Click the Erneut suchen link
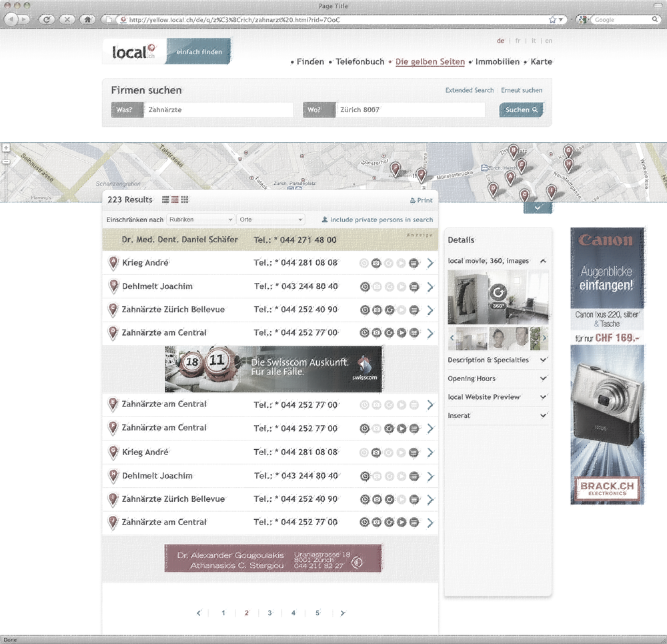667x644 pixels. click(522, 90)
